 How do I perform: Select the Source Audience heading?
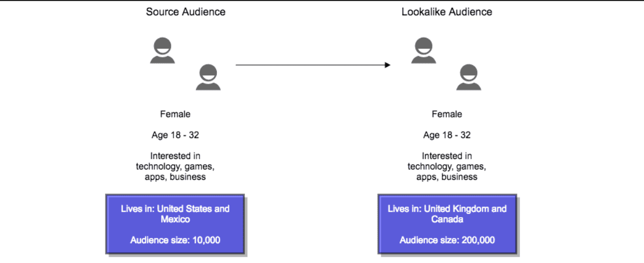point(185,12)
